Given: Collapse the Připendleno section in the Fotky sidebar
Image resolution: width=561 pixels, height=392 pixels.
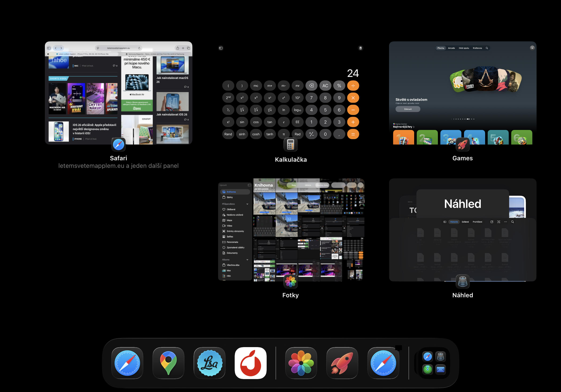Looking at the screenshot, I should coord(247,204).
